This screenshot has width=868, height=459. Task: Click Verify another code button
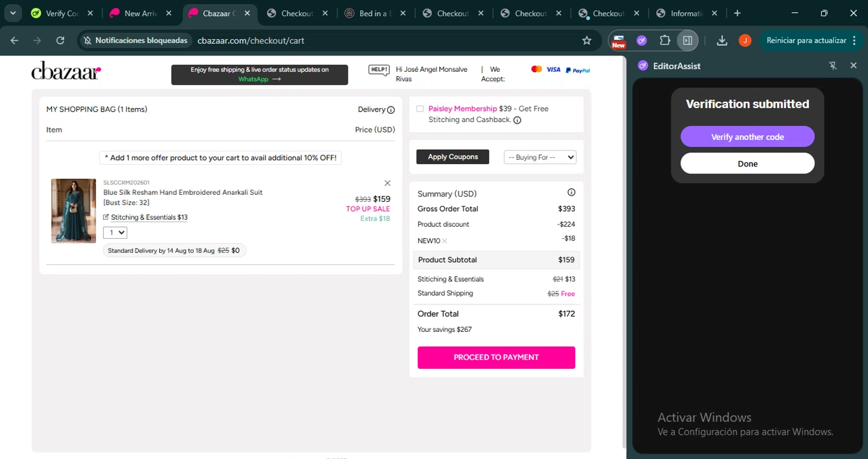point(748,137)
